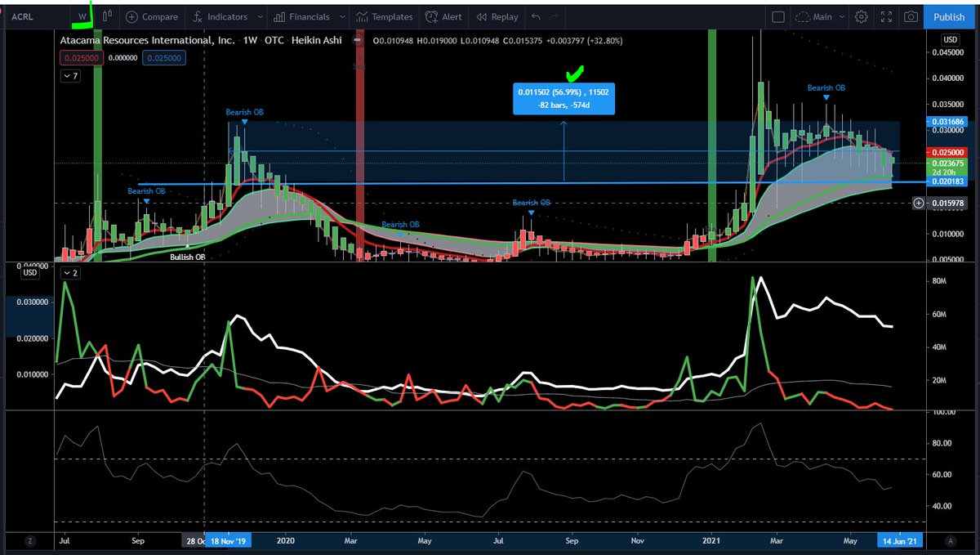Click the Compare symbol button
The height and width of the screenshot is (555, 980).
[150, 16]
